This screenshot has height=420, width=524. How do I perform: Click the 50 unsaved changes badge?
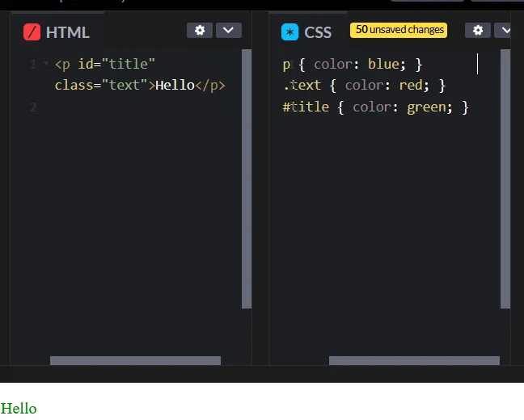click(399, 30)
